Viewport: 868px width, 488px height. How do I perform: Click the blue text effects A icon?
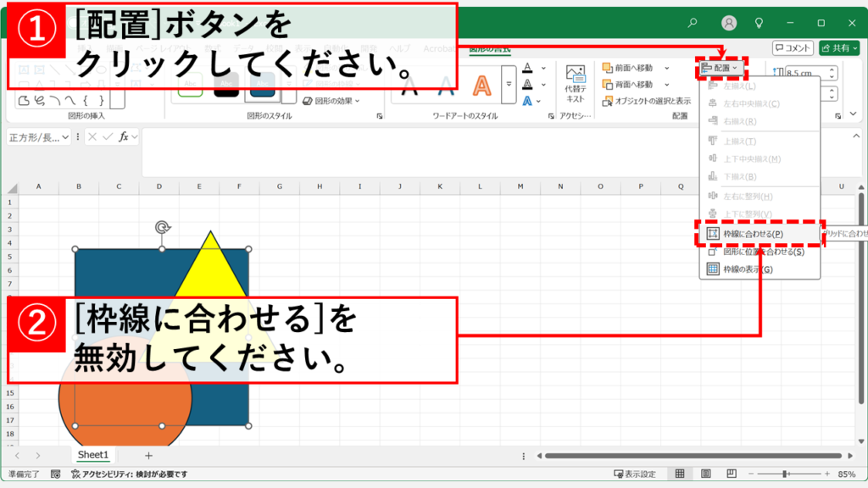click(x=526, y=102)
